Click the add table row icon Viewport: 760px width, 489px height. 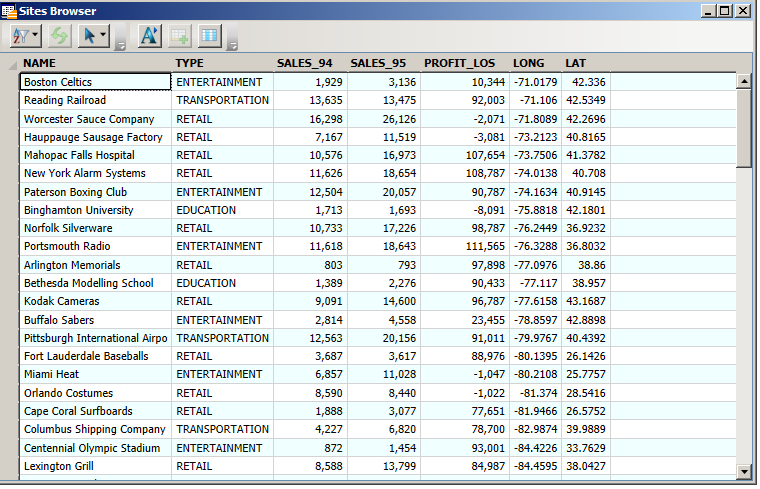[179, 36]
